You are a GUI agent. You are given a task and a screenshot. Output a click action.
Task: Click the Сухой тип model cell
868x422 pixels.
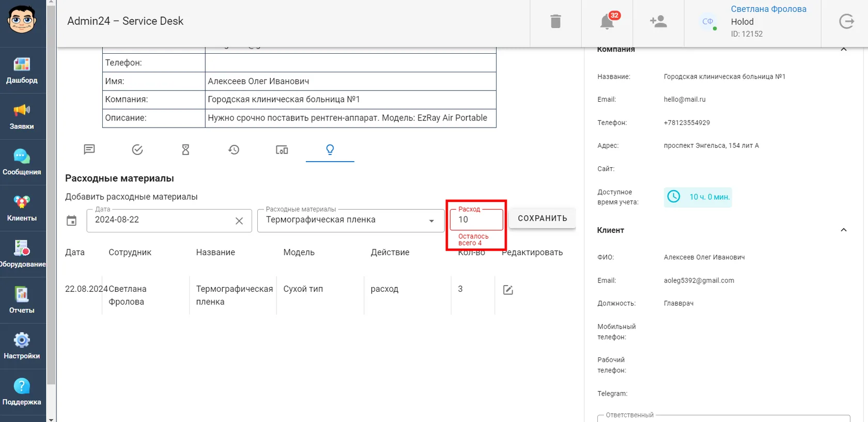[303, 289]
